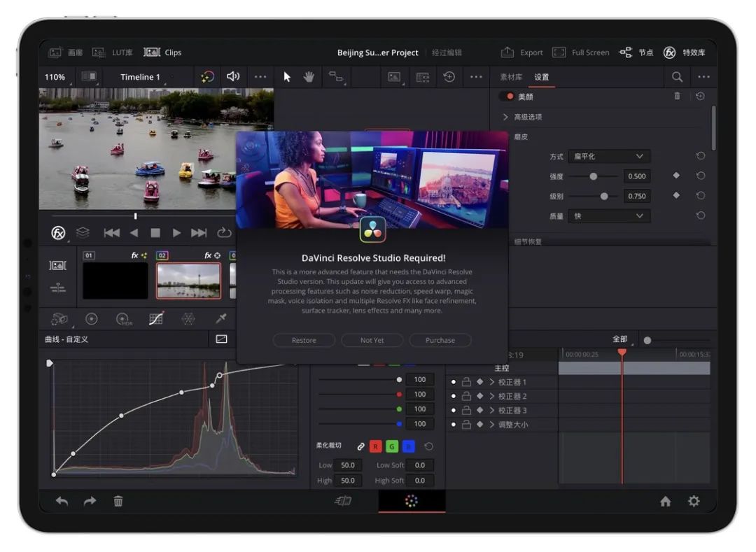756x552 pixels.
Task: Select the hand pan tool
Action: pyautogui.click(x=309, y=76)
